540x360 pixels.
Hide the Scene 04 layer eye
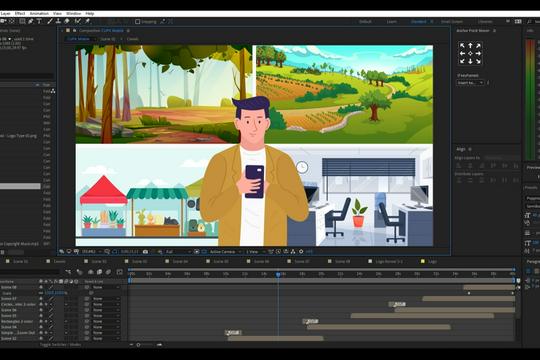[41, 327]
